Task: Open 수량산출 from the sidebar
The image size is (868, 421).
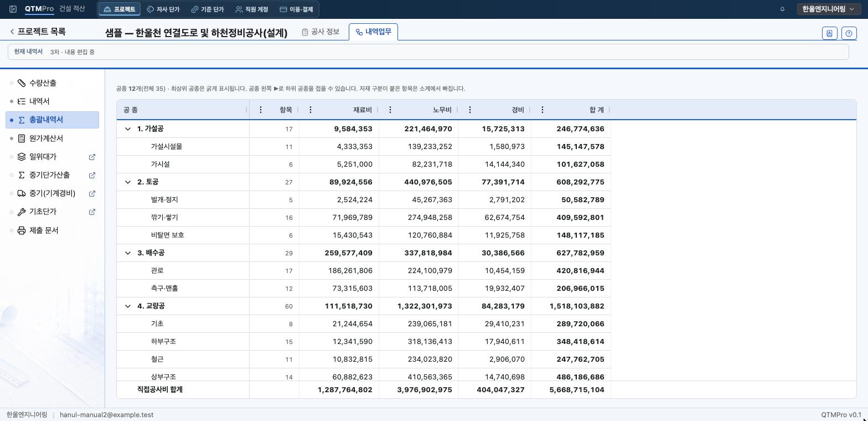Action: pos(53,83)
